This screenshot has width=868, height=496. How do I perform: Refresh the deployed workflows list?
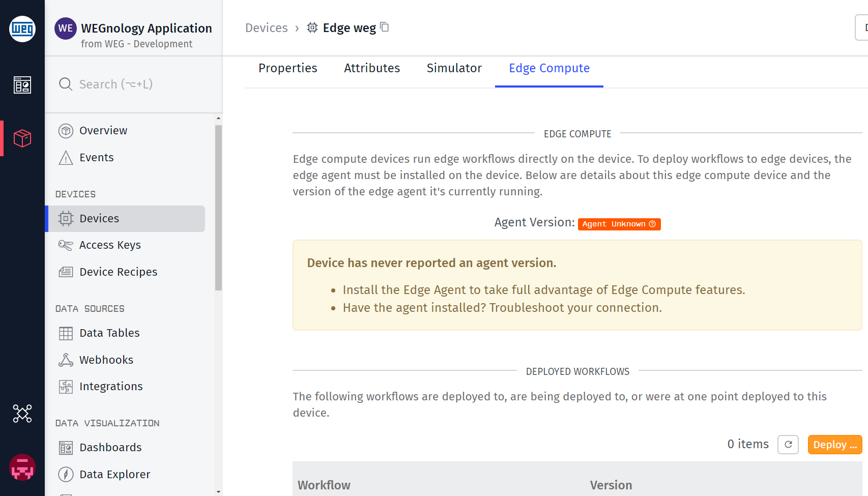pos(788,445)
